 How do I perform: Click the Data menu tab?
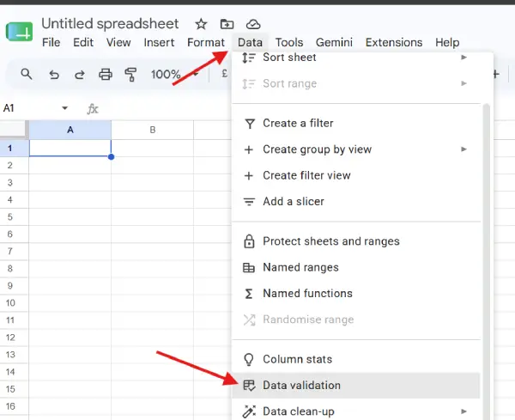pyautogui.click(x=250, y=42)
